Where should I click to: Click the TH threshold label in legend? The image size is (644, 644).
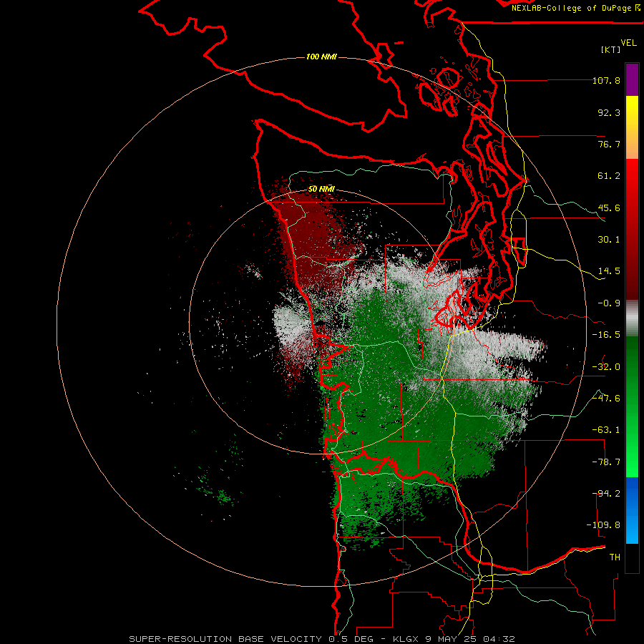click(x=615, y=557)
